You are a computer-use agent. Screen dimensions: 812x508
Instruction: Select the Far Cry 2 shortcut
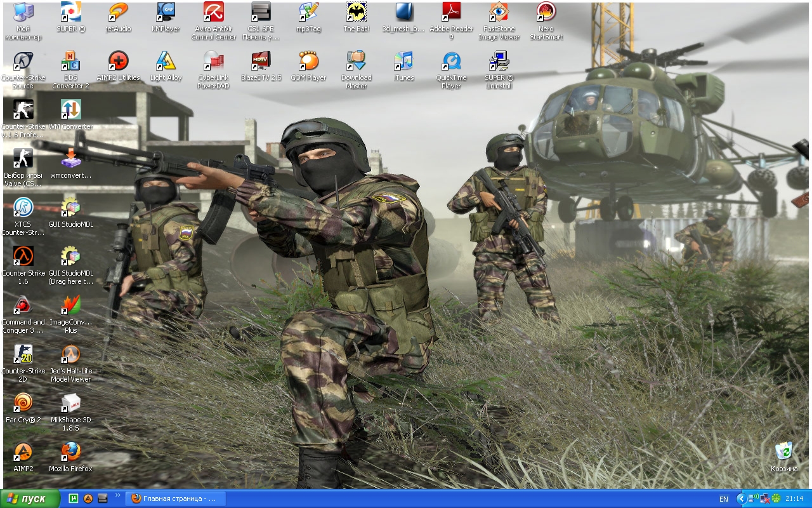[x=23, y=404]
